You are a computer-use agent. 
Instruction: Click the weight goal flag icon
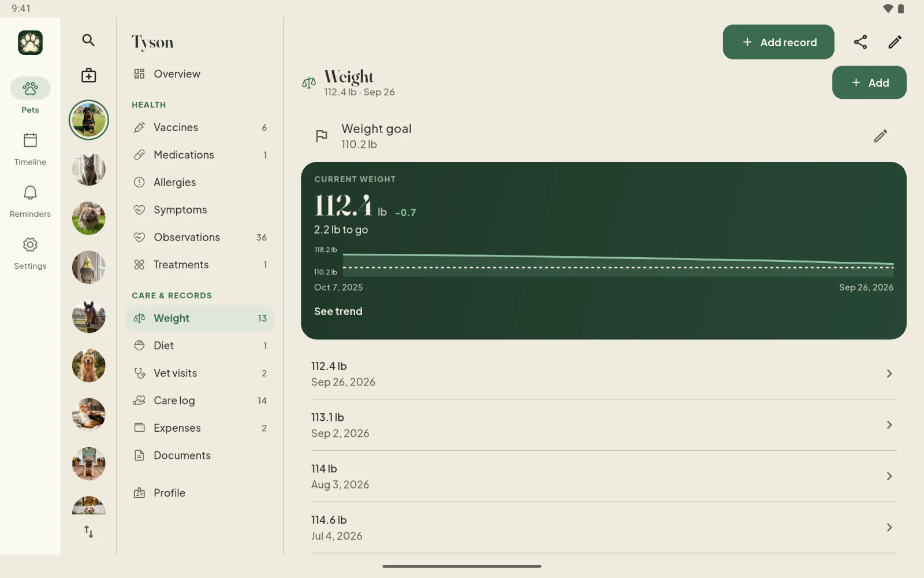click(322, 136)
